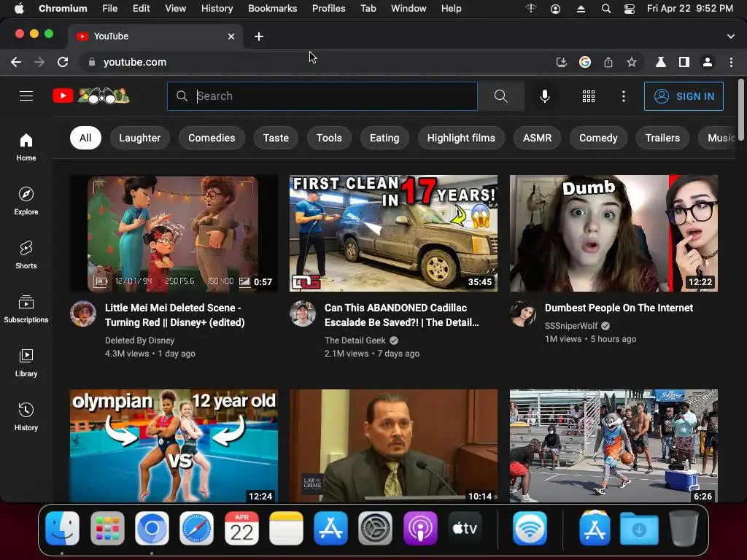The height and width of the screenshot is (560, 747).
Task: Select the Comedy filter chip
Action: tap(598, 138)
